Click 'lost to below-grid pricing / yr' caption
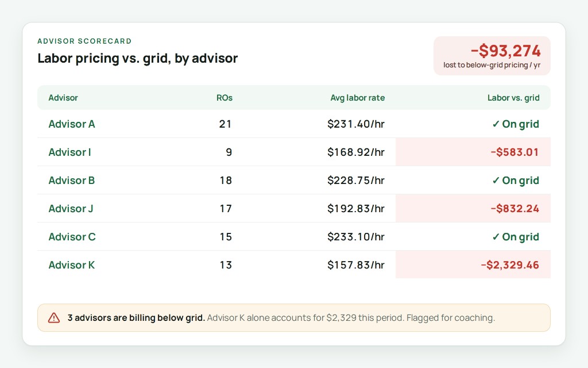 [x=492, y=65]
